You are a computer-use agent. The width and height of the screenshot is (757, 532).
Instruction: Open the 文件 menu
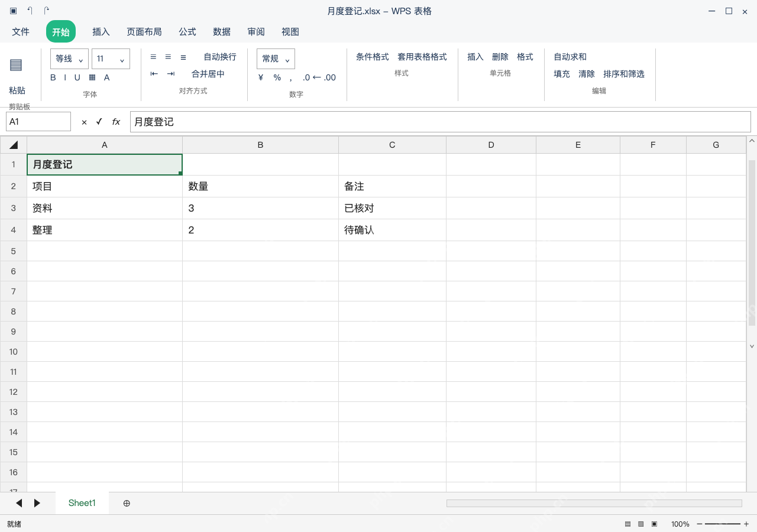21,32
